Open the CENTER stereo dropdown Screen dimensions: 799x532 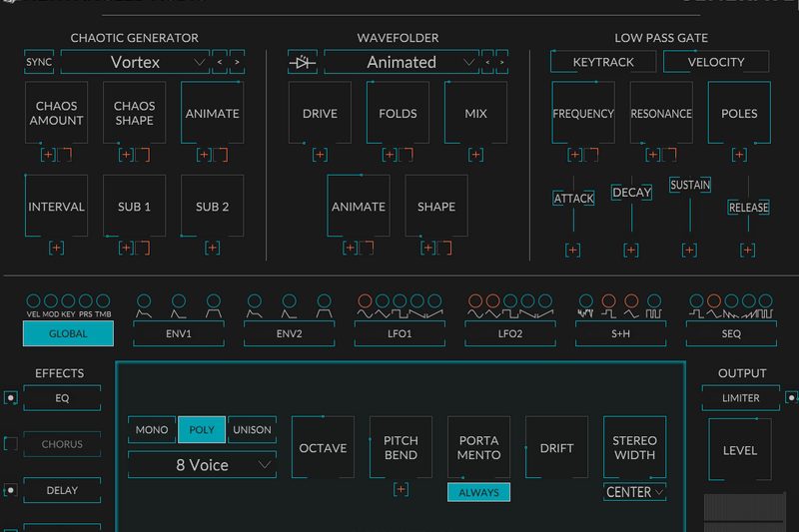(x=635, y=492)
